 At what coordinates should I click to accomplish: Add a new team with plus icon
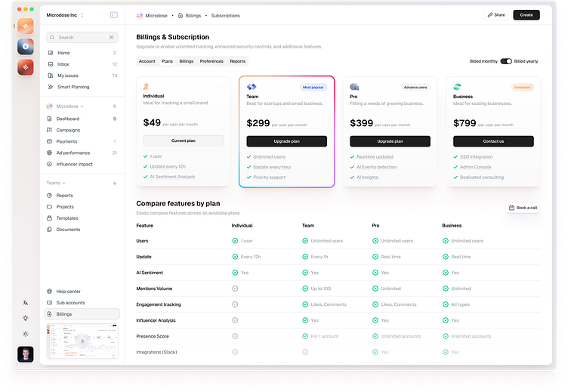click(114, 183)
